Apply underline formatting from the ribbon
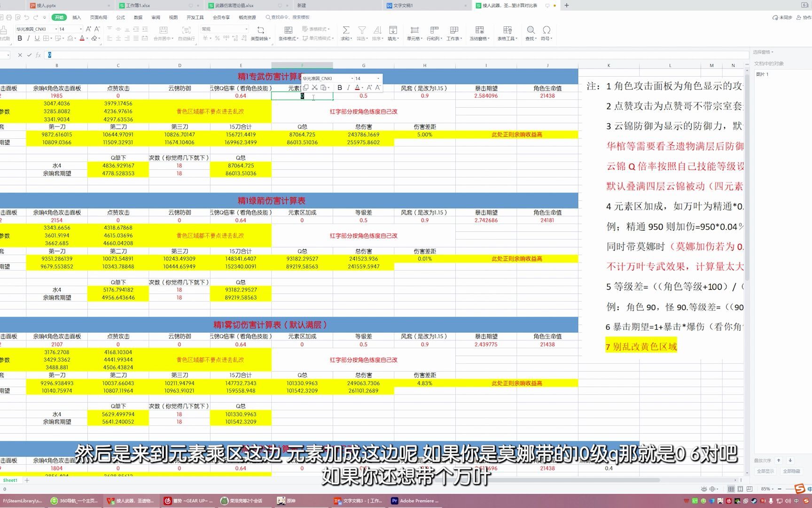This screenshot has height=508, width=812. (x=37, y=39)
